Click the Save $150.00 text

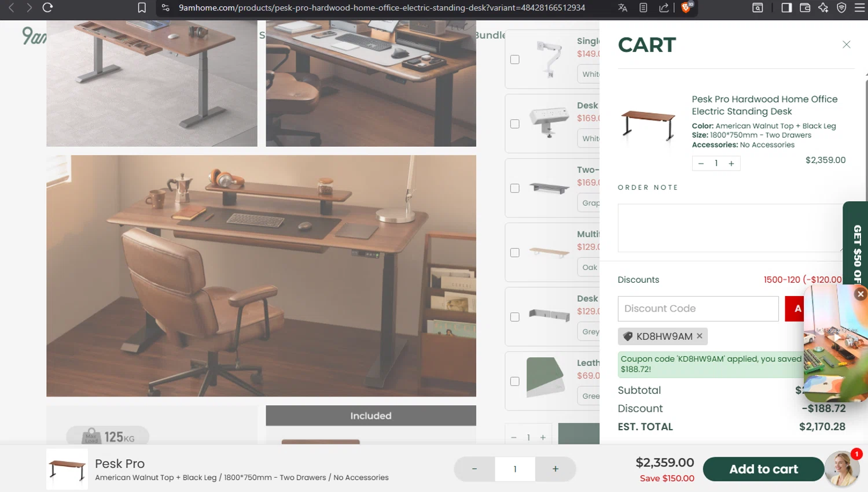click(x=667, y=478)
